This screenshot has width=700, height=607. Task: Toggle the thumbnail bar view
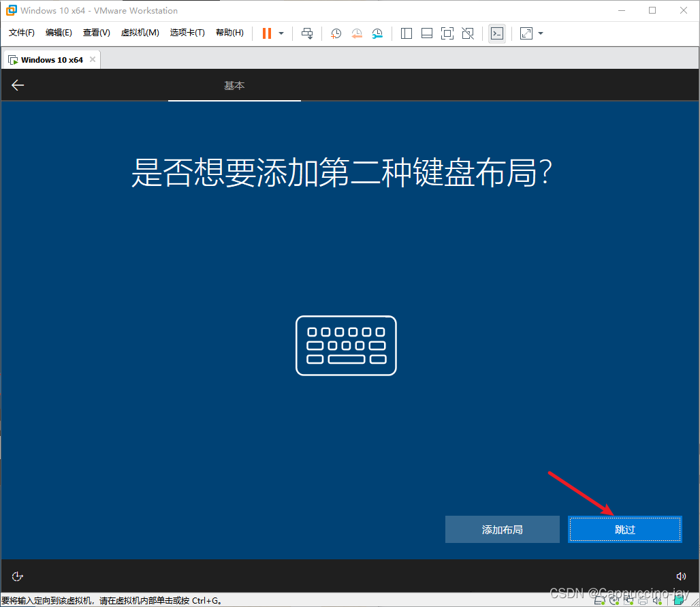427,33
